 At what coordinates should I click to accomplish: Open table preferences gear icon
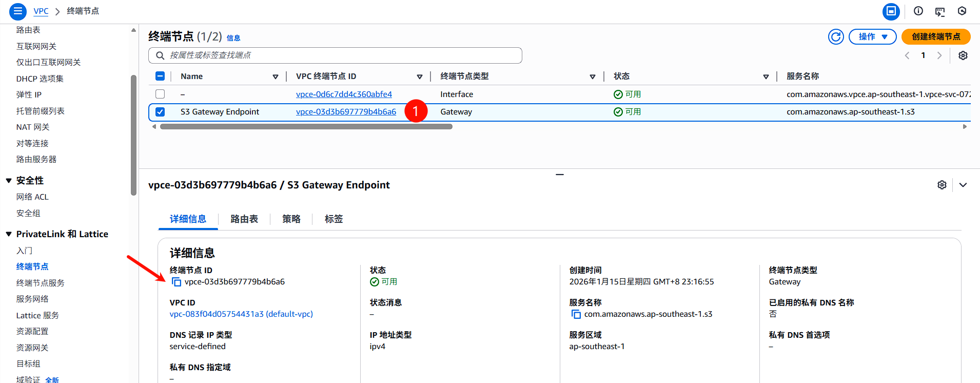[x=963, y=55]
